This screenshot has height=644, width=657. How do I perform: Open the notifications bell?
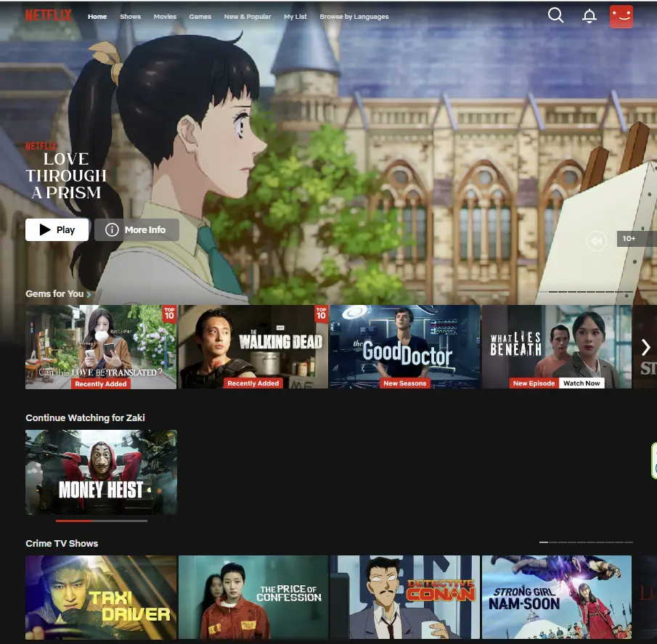click(x=589, y=17)
